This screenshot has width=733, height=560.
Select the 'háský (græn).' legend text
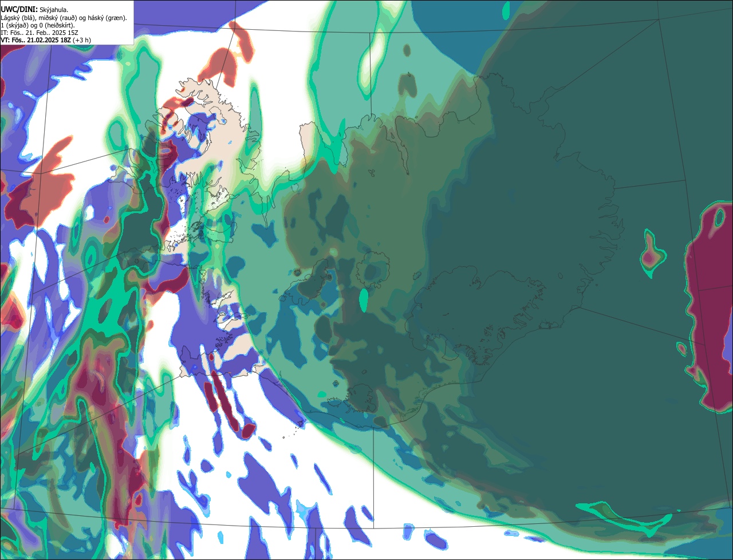(107, 18)
